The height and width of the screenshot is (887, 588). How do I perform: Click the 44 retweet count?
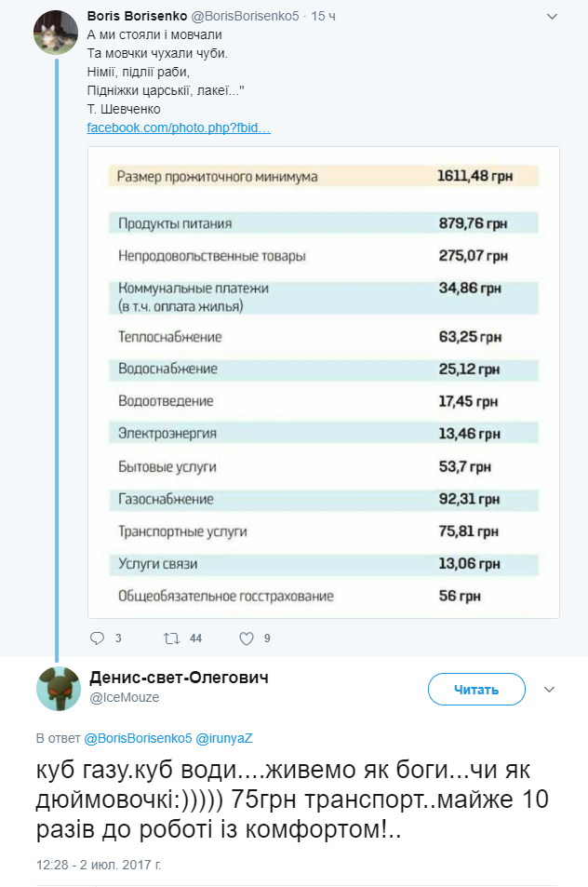click(195, 638)
